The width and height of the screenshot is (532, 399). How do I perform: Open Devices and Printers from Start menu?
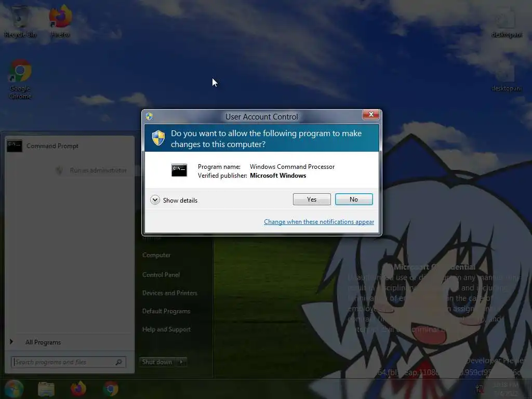170,293
